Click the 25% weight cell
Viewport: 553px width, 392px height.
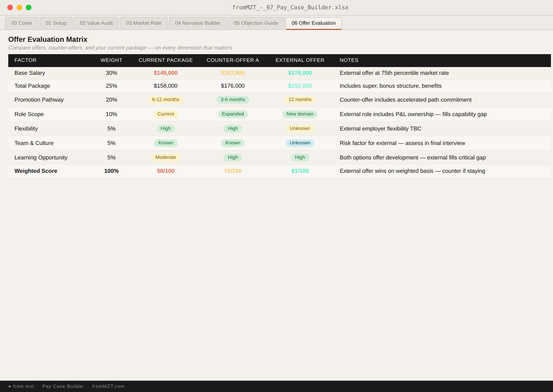click(112, 86)
